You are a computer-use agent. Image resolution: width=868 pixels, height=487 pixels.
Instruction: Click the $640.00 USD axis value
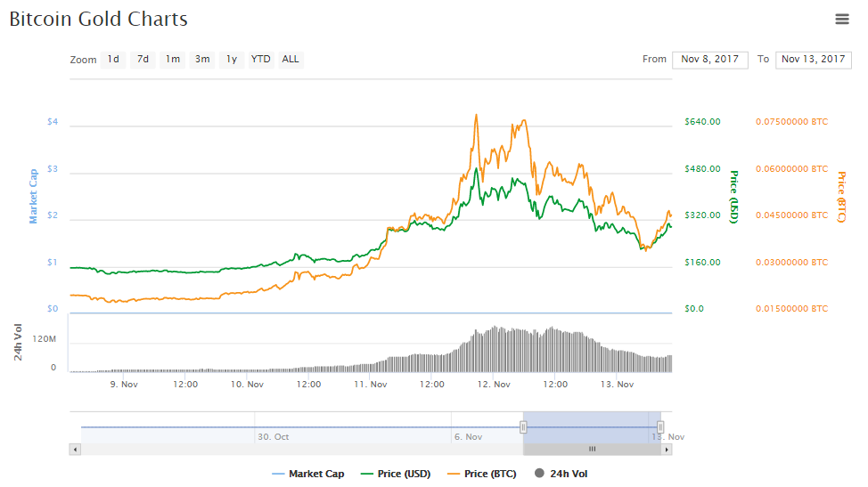click(702, 122)
